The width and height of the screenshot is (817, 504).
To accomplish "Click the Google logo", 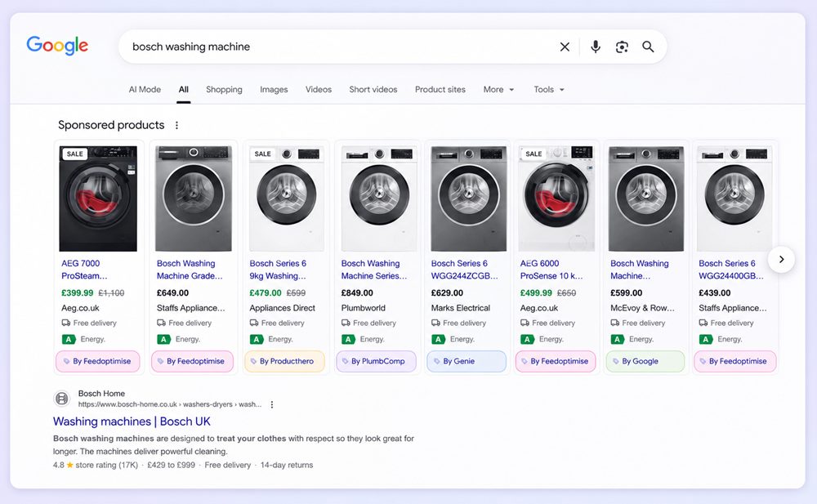I will (57, 46).
